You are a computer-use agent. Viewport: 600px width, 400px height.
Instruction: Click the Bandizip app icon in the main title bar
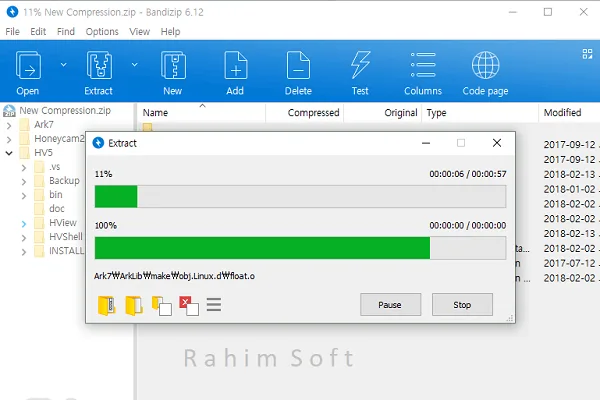click(12, 12)
